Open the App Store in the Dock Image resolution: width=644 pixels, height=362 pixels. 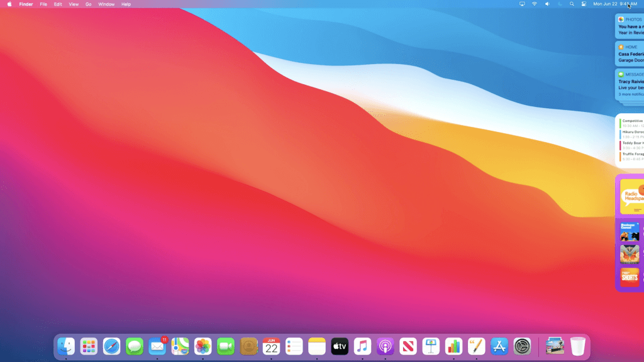(499, 346)
